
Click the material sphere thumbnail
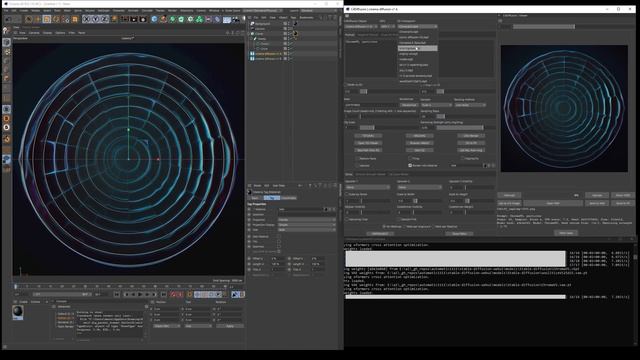tap(18, 312)
